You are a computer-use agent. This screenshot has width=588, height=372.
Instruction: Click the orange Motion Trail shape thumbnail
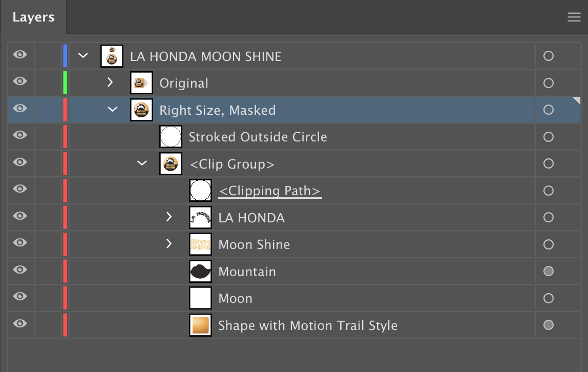click(200, 325)
